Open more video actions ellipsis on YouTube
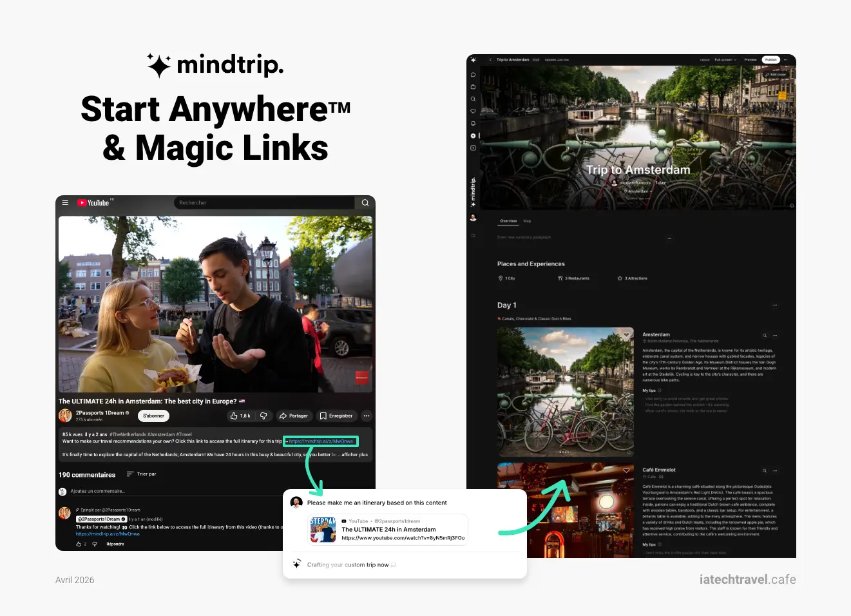851x616 pixels. tap(367, 416)
